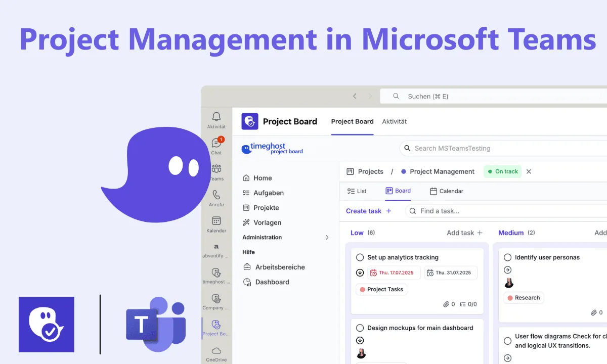Click the due date Thu. 31.07.2025
Image resolution: width=607 pixels, height=364 pixels.
pyautogui.click(x=451, y=272)
